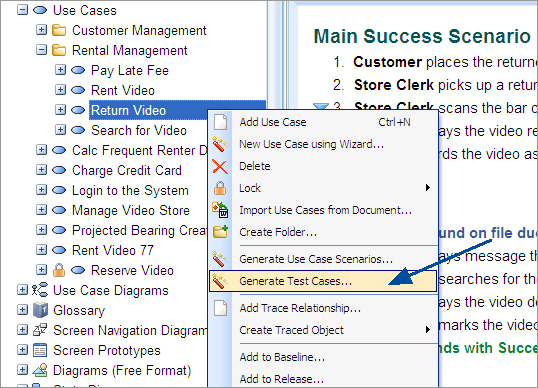Screen dimensions: 538x388
Task: Open the Lock submenu
Action: click(x=323, y=188)
